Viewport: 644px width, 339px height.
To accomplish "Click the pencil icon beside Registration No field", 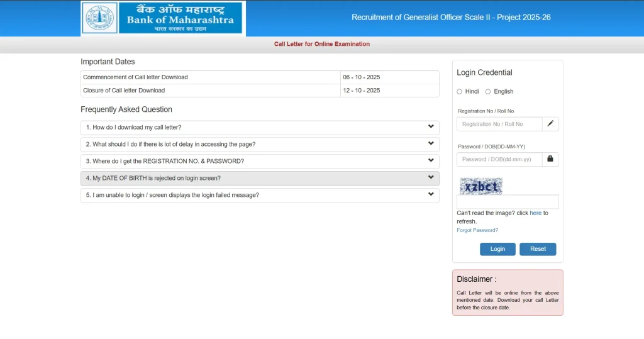I will point(550,124).
